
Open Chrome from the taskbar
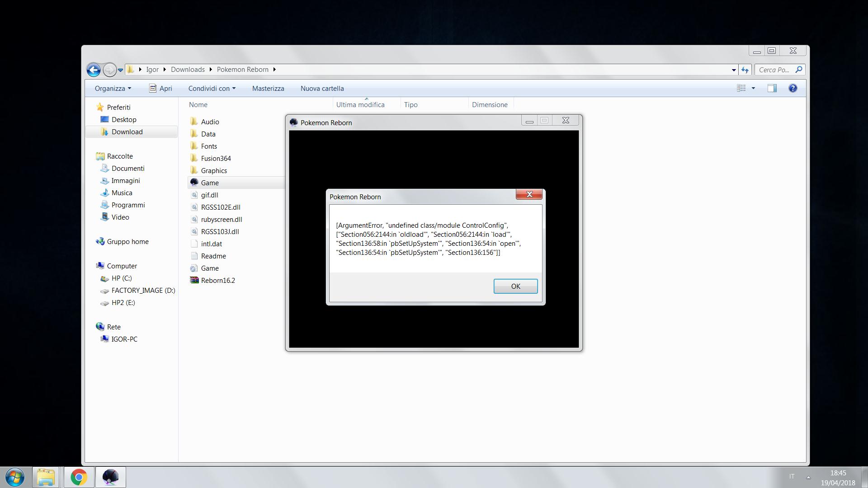pos(78,477)
